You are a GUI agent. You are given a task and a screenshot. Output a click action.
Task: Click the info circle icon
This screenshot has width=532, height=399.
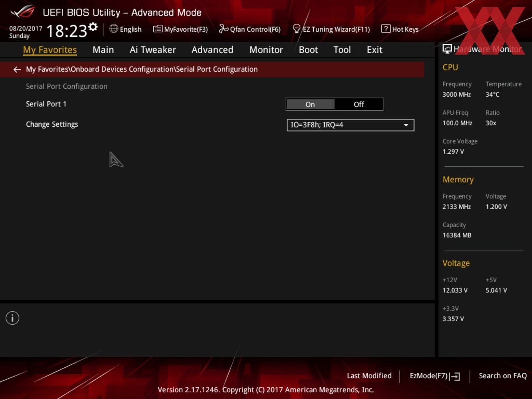click(x=13, y=318)
